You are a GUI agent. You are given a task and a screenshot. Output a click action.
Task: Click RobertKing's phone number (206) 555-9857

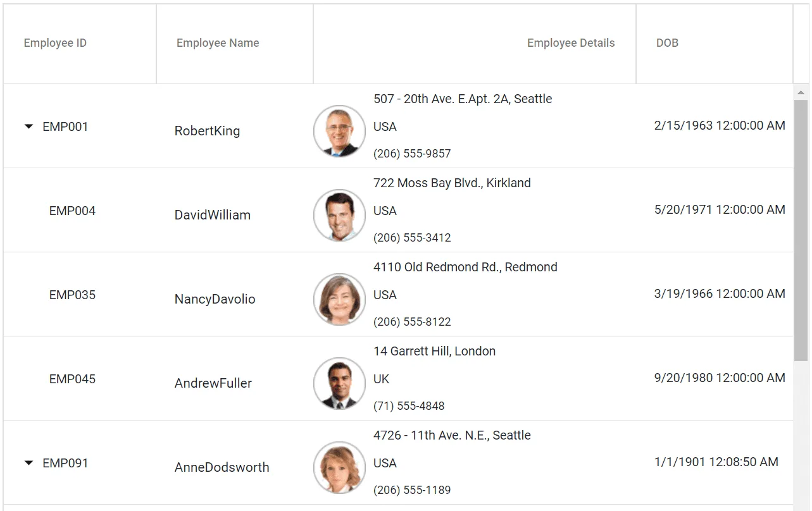412,153
